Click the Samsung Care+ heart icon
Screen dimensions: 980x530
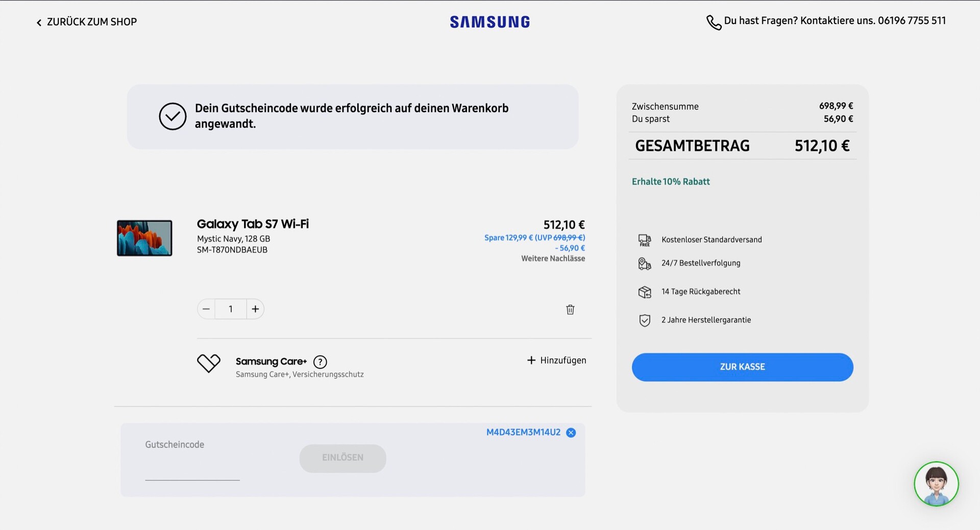208,363
